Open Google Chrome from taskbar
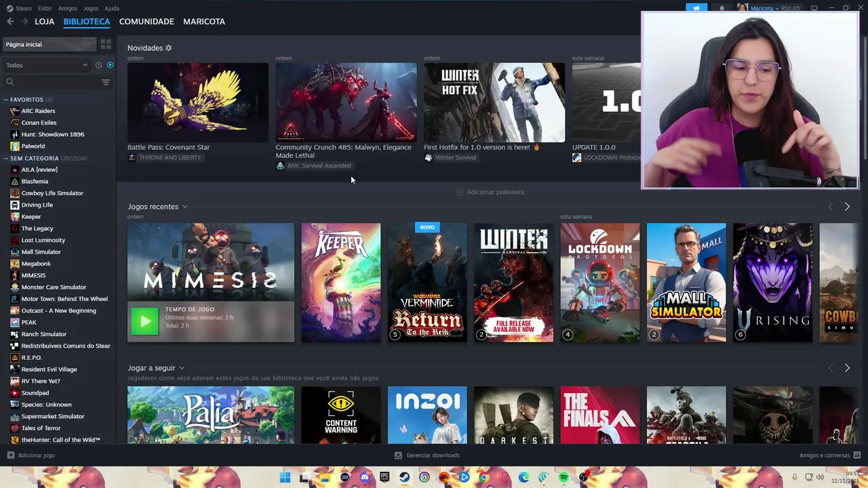The height and width of the screenshot is (488, 868). 484,477
